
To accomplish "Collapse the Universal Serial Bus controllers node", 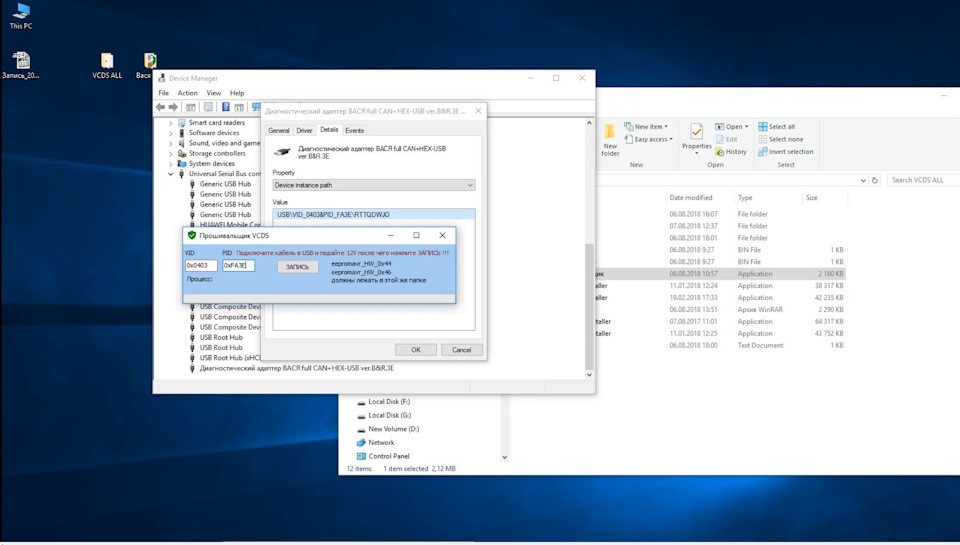I will point(171,174).
